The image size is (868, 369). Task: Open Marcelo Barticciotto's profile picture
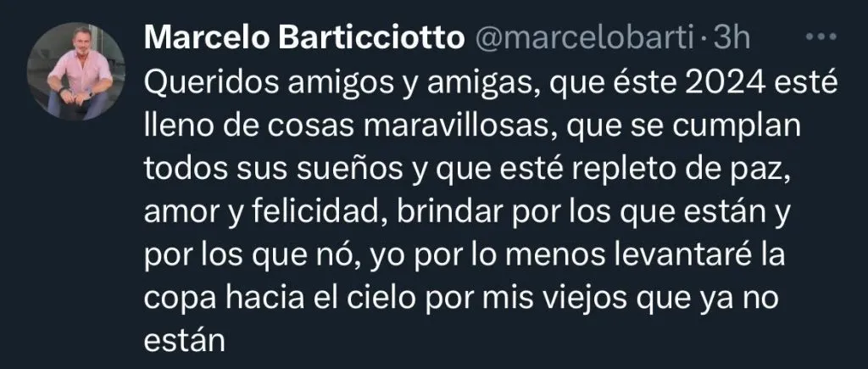click(x=75, y=71)
